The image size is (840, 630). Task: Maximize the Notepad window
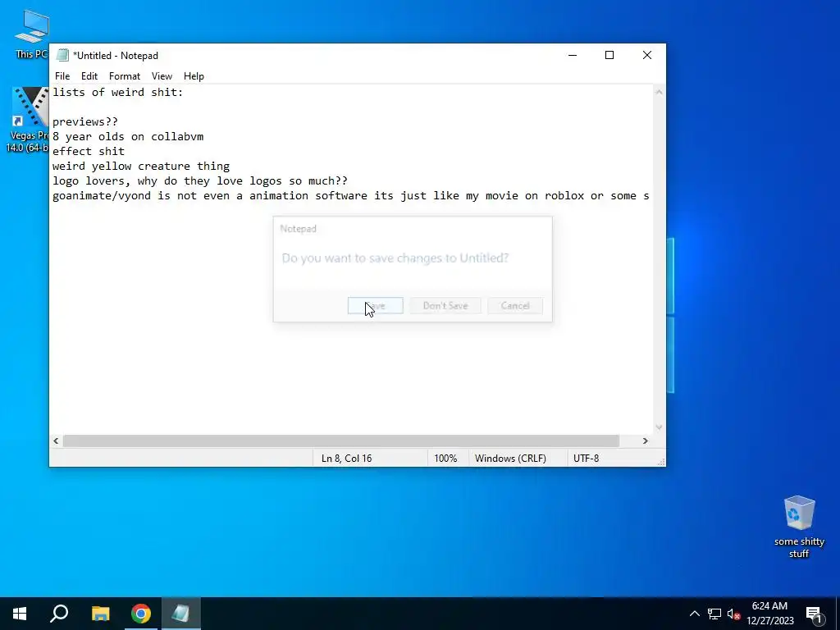tap(609, 55)
